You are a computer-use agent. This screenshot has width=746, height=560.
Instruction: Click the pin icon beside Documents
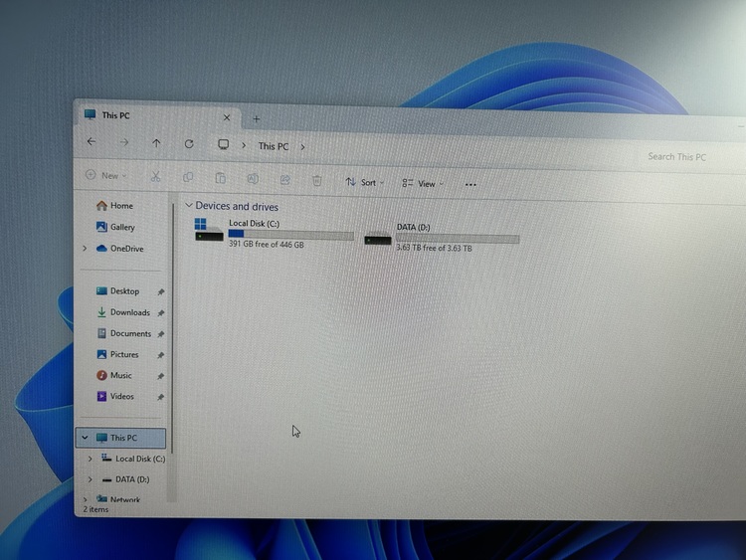click(161, 334)
